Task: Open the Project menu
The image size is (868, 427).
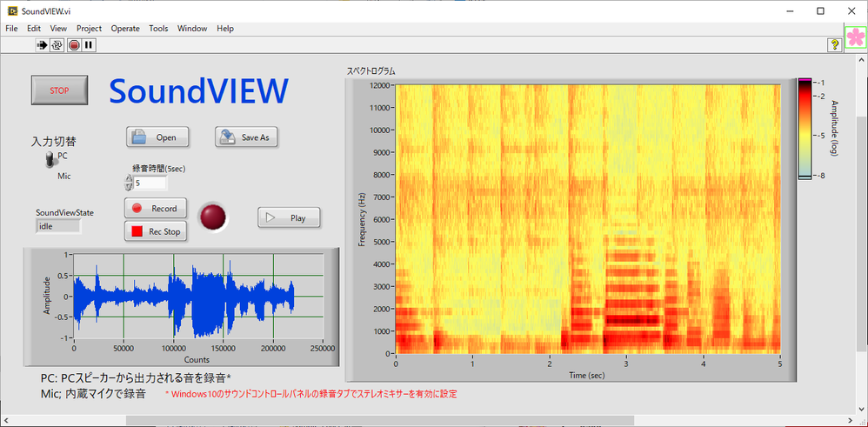Action: (x=89, y=28)
